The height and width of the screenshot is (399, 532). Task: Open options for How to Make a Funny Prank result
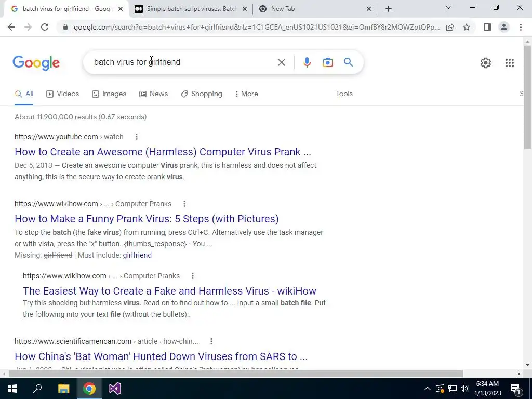point(184,204)
